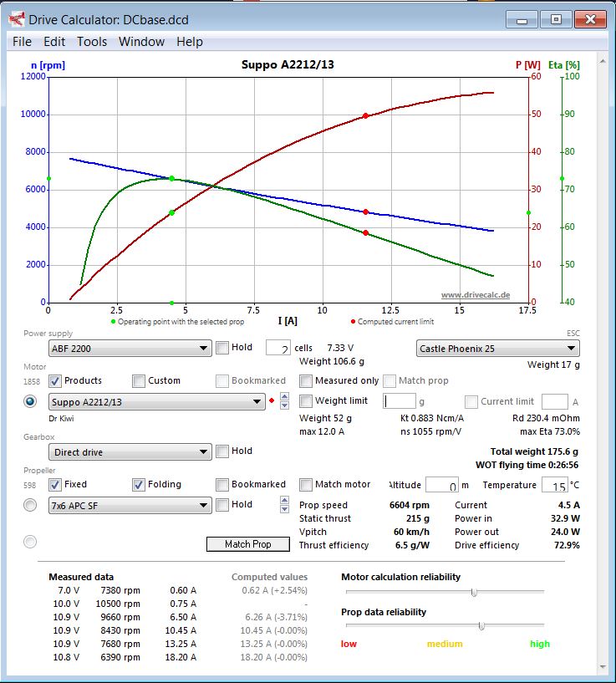Uncheck the Folding propeller checkbox
Viewport: 616px width, 683px height.
pos(139,485)
